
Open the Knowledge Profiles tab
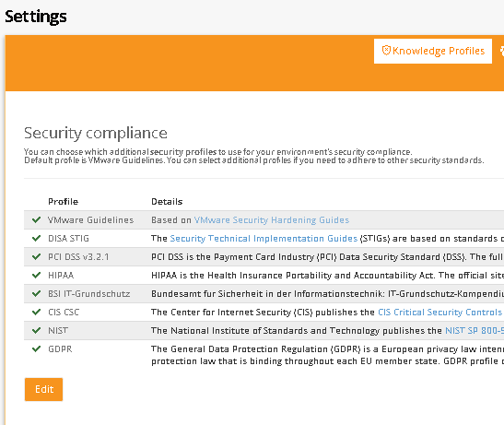(x=433, y=51)
